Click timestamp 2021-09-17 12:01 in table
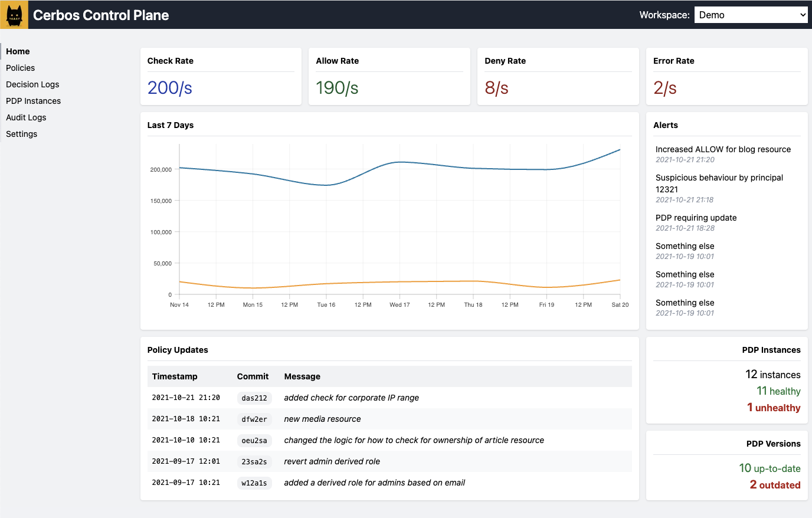Image resolution: width=812 pixels, height=518 pixels. (186, 461)
